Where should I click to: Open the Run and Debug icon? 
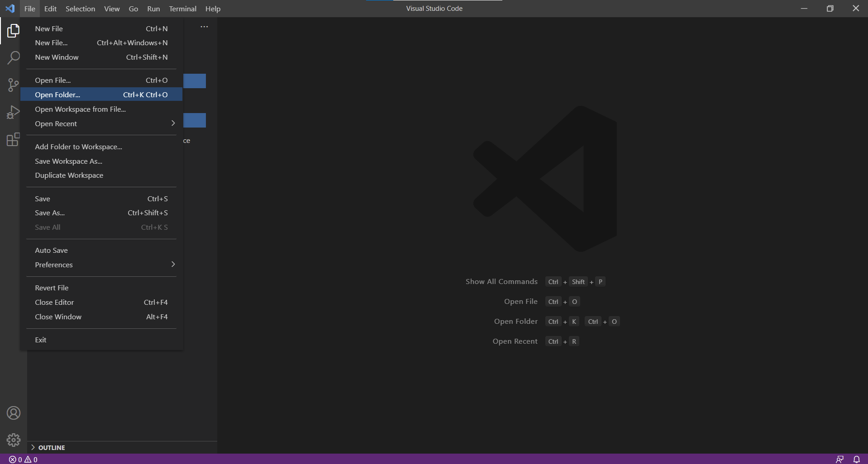coord(14,112)
